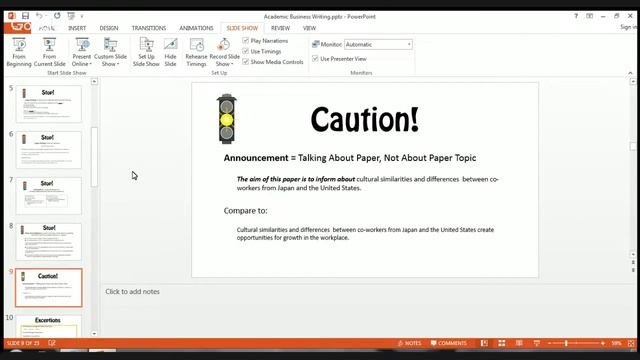Screen dimensions: 640x360
Task: Collapse the ribbon with the chevron
Action: (x=630, y=73)
